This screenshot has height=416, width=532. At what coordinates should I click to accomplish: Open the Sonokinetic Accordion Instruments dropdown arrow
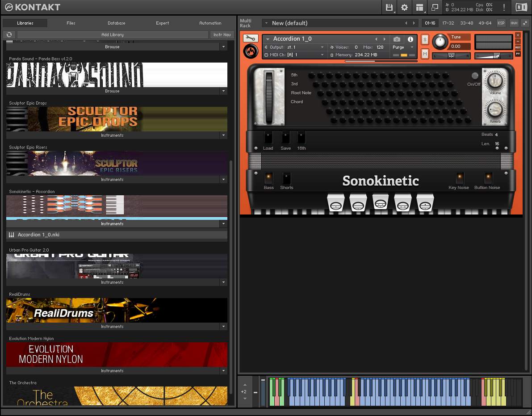tap(223, 223)
